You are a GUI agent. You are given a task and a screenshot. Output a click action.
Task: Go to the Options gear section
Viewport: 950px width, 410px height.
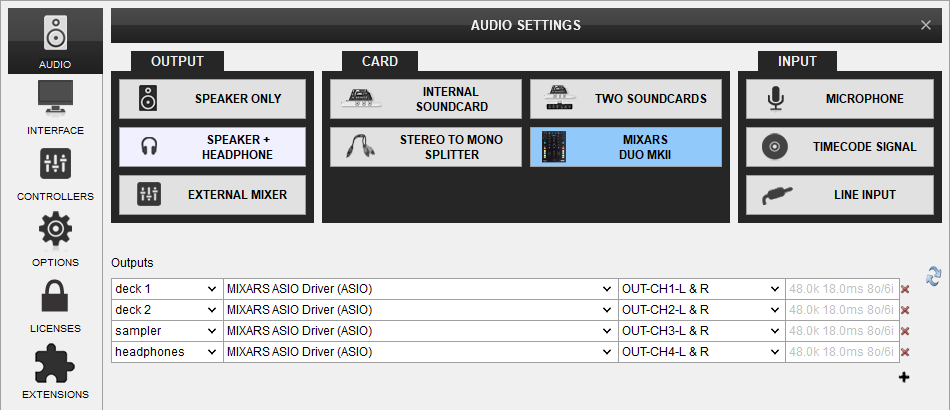click(55, 240)
